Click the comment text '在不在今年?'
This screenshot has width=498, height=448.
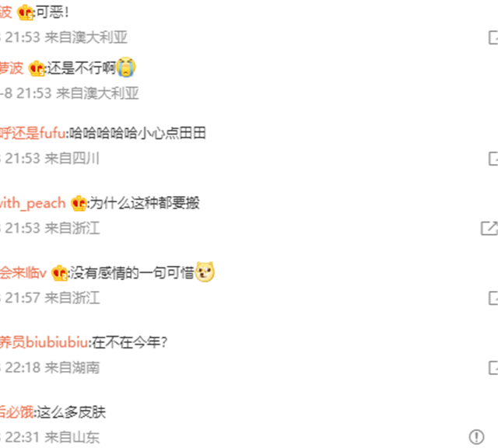pos(129,342)
